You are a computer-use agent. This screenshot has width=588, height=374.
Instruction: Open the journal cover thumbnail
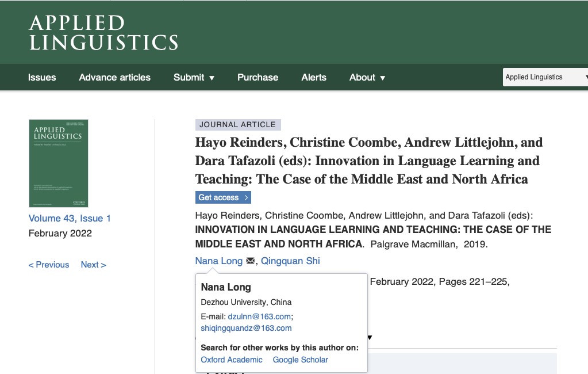coord(59,163)
